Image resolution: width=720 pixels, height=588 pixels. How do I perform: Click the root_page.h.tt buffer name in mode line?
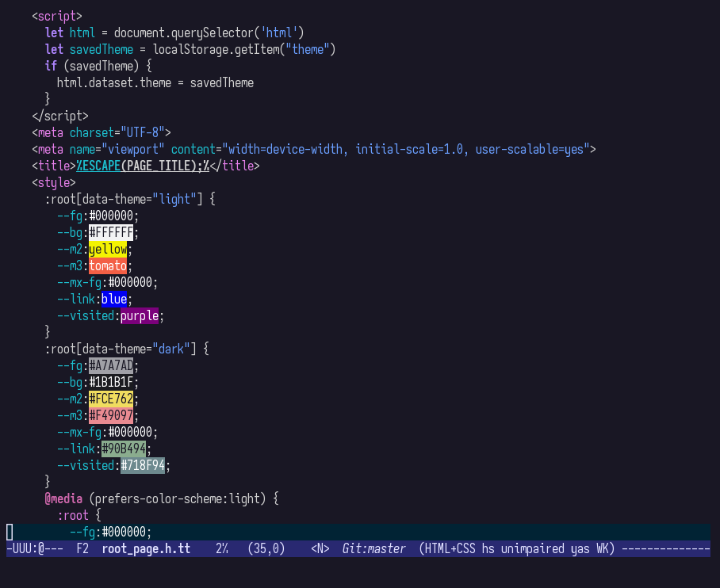click(146, 549)
